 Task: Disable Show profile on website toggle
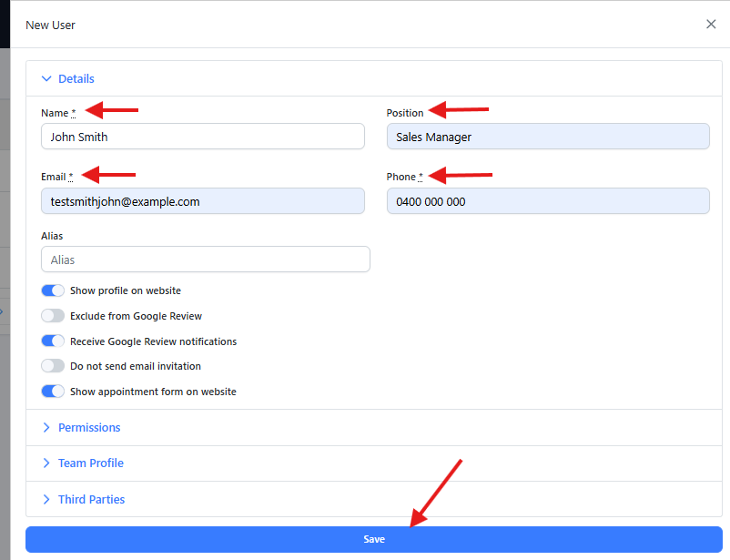tap(54, 291)
